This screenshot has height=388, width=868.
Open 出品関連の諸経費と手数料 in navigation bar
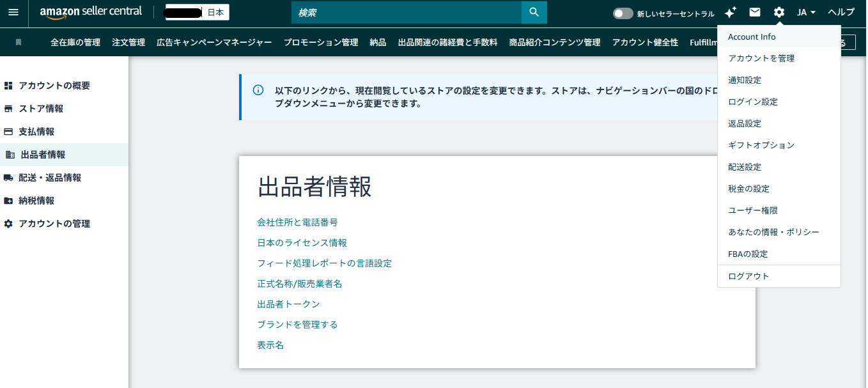[x=447, y=42]
